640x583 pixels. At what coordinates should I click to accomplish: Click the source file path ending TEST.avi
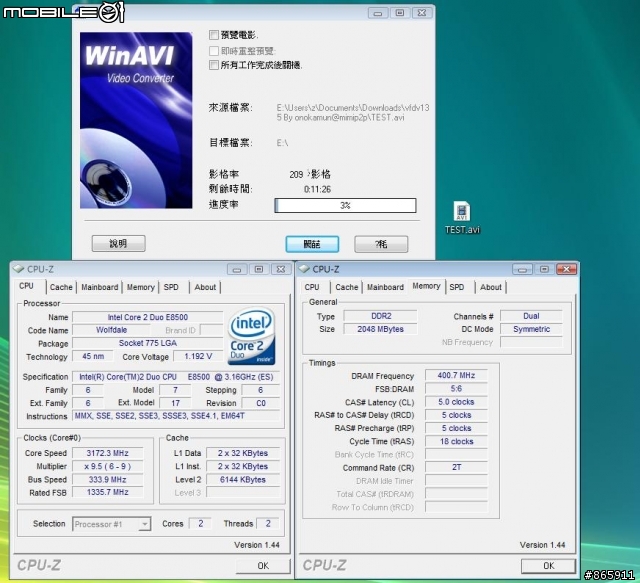353,113
